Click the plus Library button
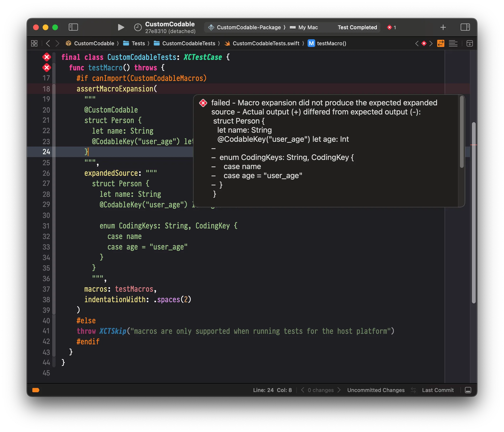 click(x=443, y=27)
